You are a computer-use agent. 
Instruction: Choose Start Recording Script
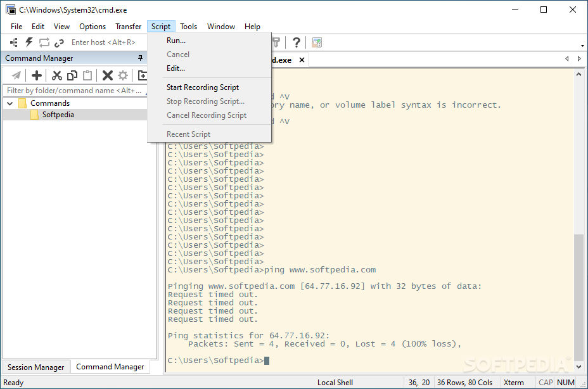pyautogui.click(x=209, y=87)
